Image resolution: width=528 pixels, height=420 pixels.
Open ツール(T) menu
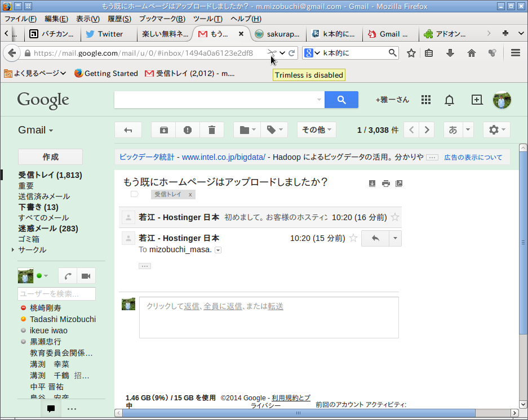click(x=208, y=19)
